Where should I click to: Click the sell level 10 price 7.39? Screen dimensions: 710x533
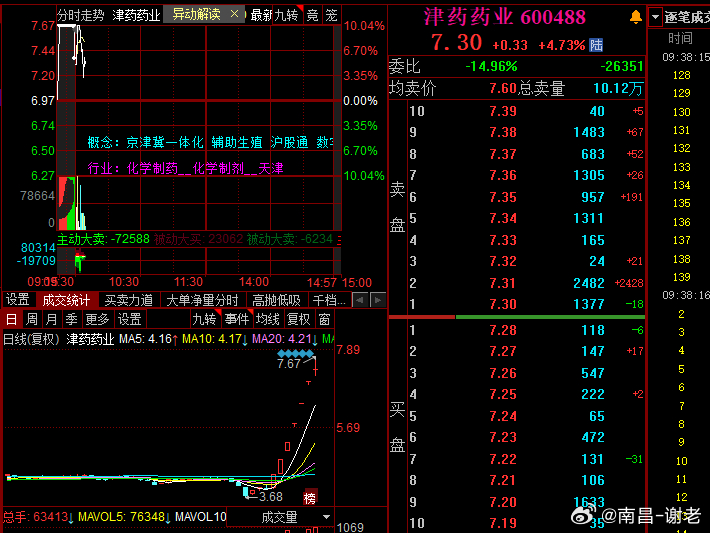(503, 111)
